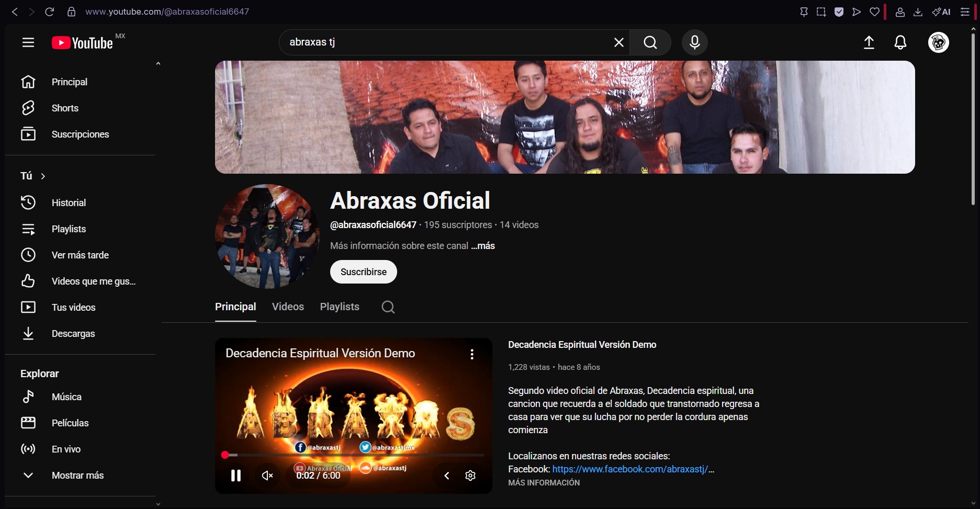Collapse player controls with left arrow
This screenshot has width=980, height=509.
click(x=447, y=476)
